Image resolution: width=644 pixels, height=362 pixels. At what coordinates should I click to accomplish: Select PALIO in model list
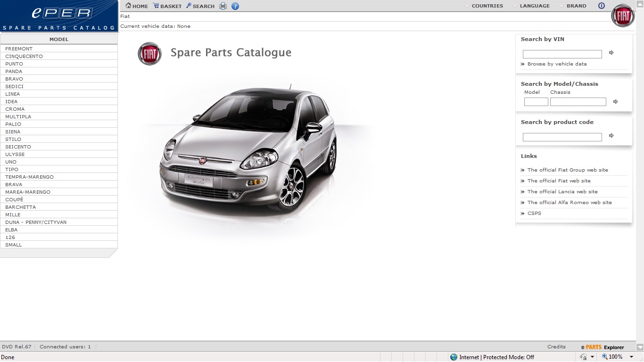click(x=59, y=124)
